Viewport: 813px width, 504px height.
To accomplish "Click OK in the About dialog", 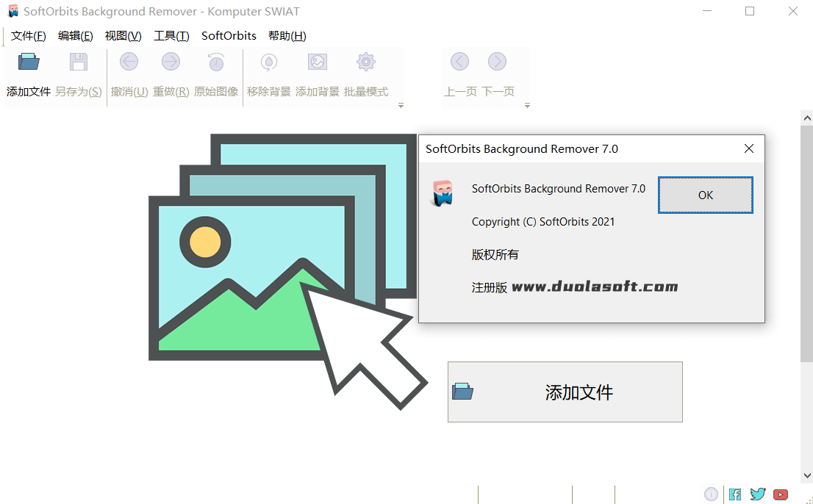I will coord(705,195).
